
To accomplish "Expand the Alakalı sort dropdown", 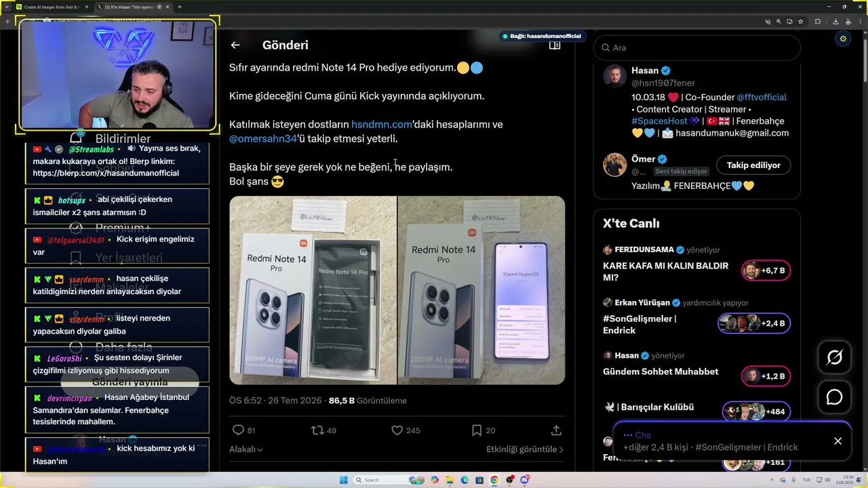I will pos(245,449).
